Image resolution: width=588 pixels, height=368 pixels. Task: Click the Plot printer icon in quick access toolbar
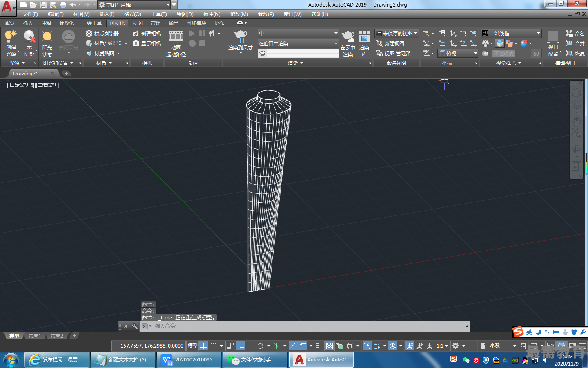click(63, 5)
